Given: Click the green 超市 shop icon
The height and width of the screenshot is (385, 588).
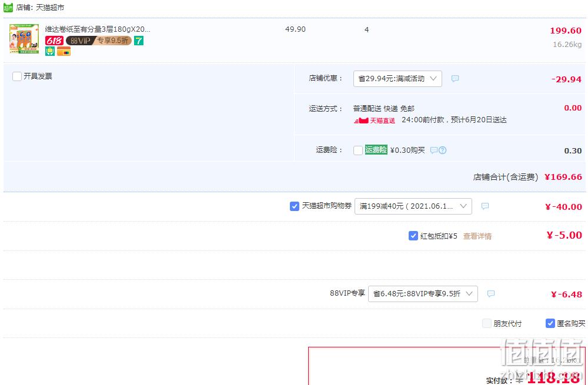Looking at the screenshot, I should [x=8, y=7].
